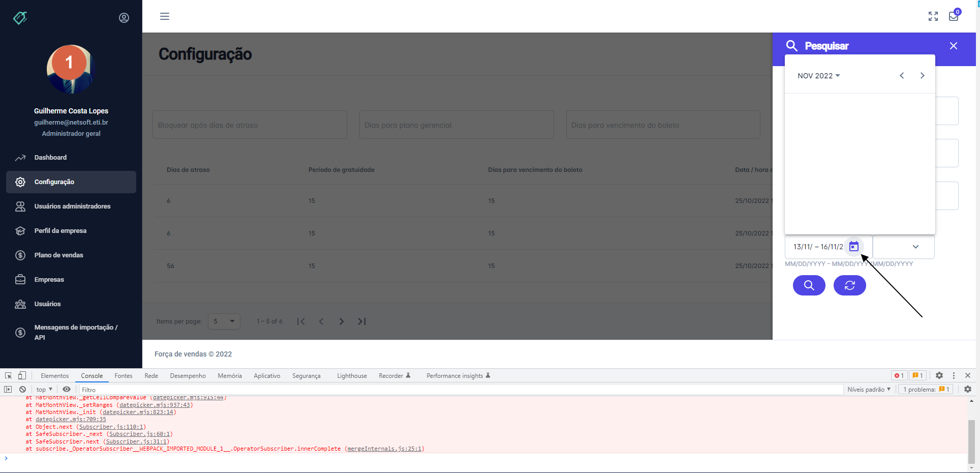Click the refresh results icon
This screenshot has width=980, height=473.
coord(849,285)
